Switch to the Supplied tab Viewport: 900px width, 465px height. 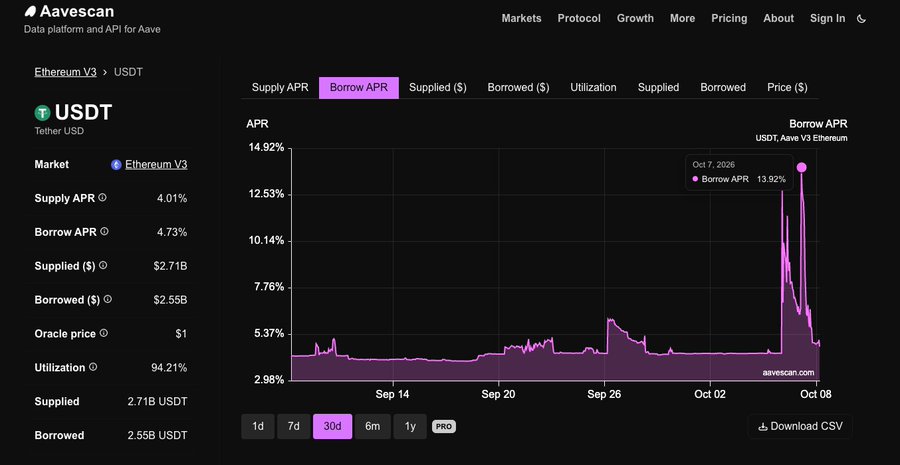pos(658,87)
